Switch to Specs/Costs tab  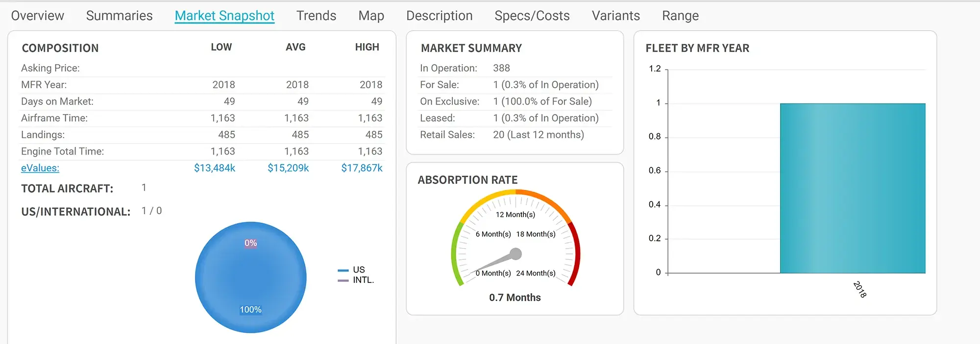(532, 16)
